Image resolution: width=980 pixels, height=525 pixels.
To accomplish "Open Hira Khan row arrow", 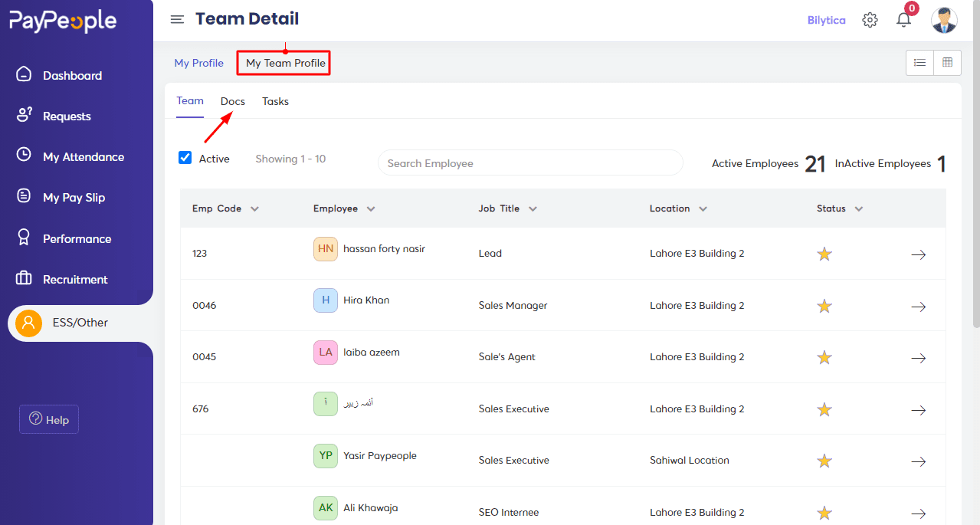I will coord(918,307).
